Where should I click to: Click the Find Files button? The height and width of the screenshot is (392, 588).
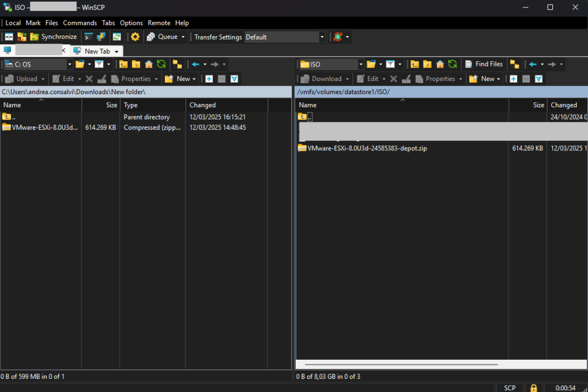(483, 64)
